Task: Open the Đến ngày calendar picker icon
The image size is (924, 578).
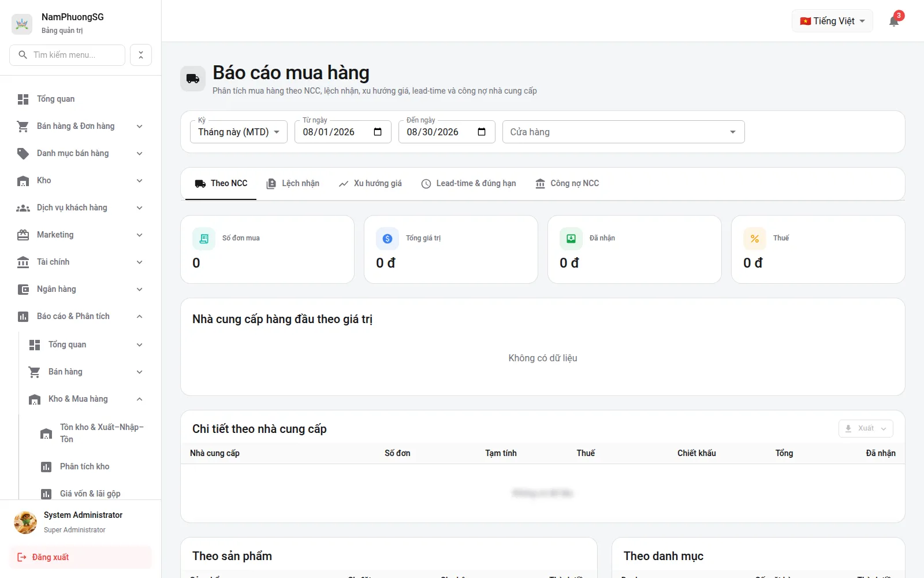Action: (x=482, y=132)
